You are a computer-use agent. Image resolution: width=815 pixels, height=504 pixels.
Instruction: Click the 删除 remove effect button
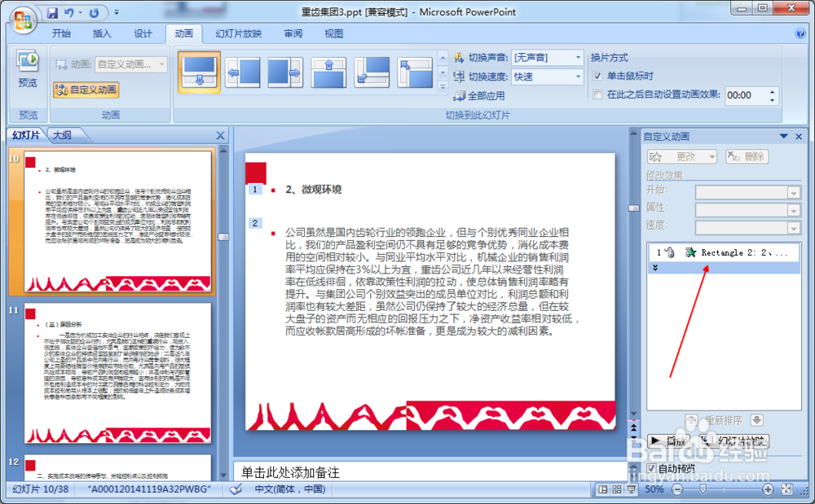[x=747, y=156]
